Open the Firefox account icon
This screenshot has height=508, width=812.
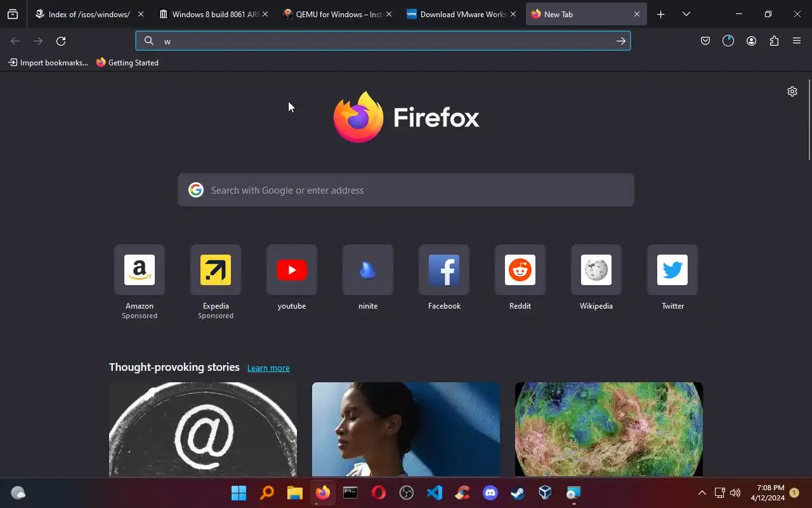pos(751,41)
